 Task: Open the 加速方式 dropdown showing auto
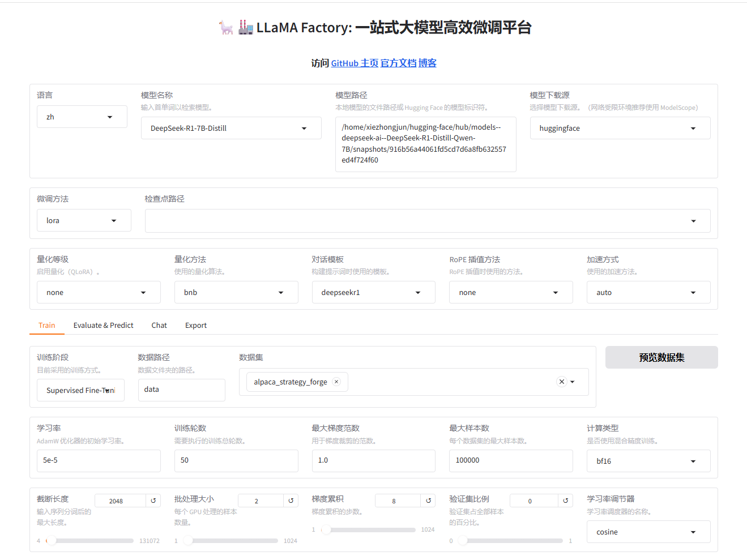pyautogui.click(x=648, y=292)
